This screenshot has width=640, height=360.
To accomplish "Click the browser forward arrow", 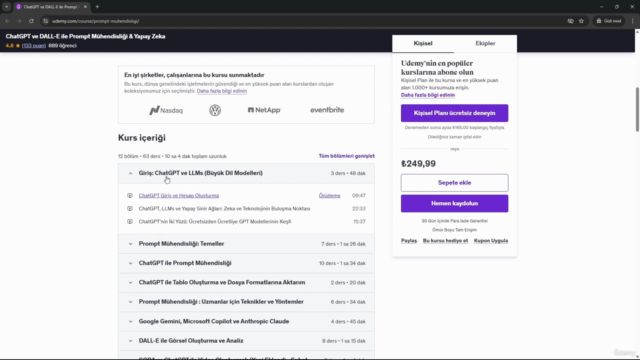I will (x=19, y=21).
